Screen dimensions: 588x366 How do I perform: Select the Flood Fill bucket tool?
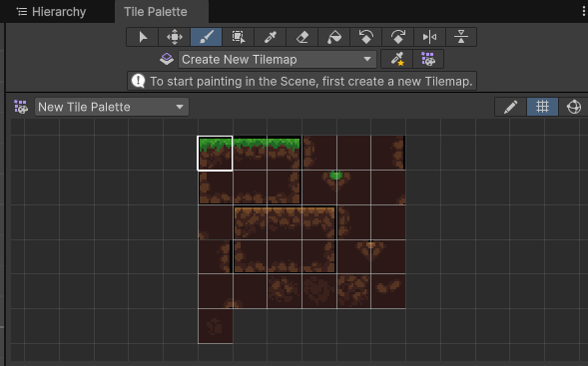pos(333,37)
